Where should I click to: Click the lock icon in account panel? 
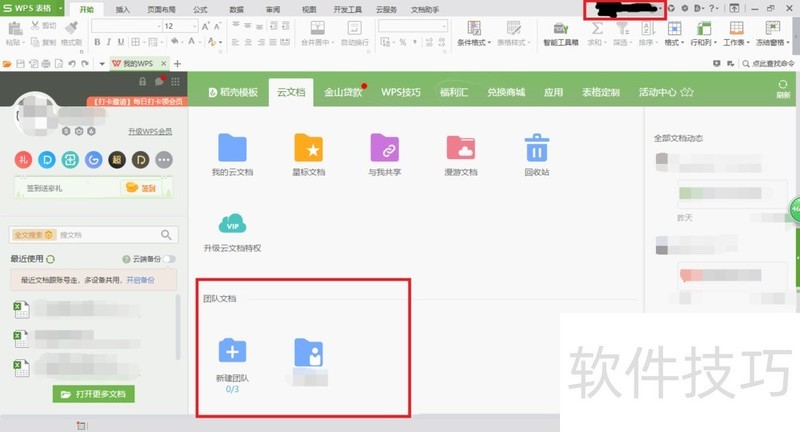[x=142, y=82]
